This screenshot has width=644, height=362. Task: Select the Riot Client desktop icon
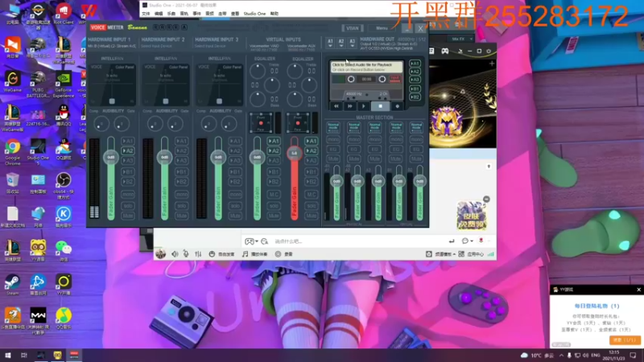64,14
